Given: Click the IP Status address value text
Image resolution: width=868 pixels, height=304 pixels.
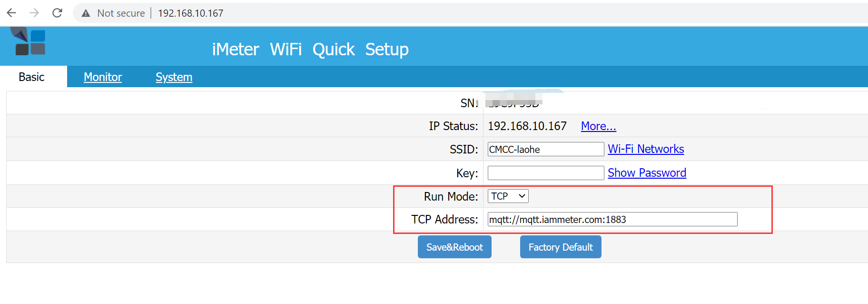Looking at the screenshot, I should (x=527, y=126).
